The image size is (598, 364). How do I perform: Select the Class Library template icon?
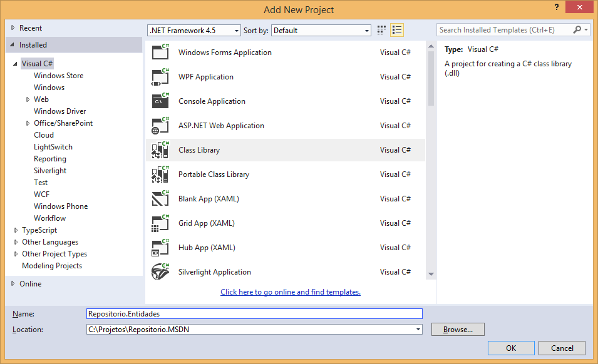(160, 149)
